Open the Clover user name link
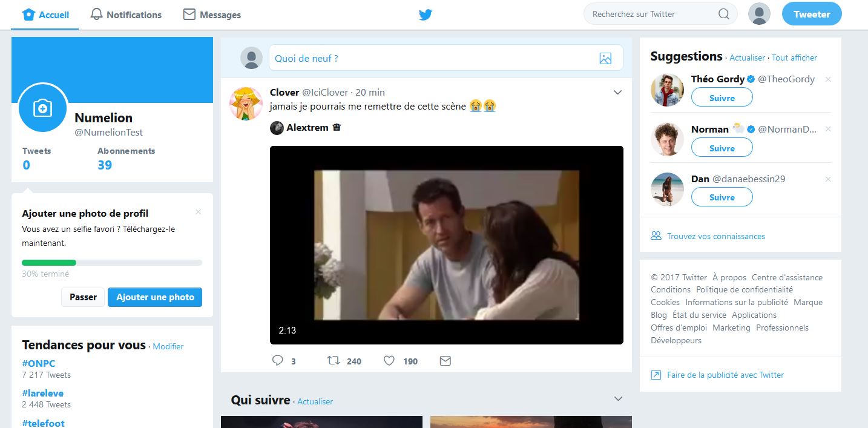The image size is (868, 428). pyautogui.click(x=284, y=93)
